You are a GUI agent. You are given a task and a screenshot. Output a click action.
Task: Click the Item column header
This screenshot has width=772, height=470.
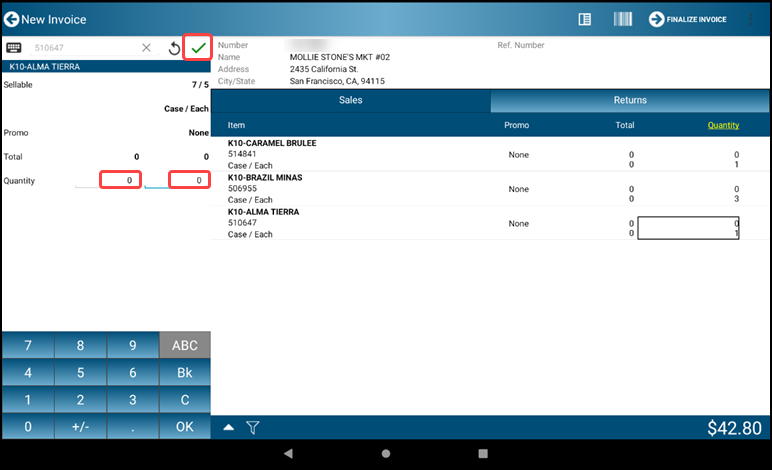pos(236,125)
